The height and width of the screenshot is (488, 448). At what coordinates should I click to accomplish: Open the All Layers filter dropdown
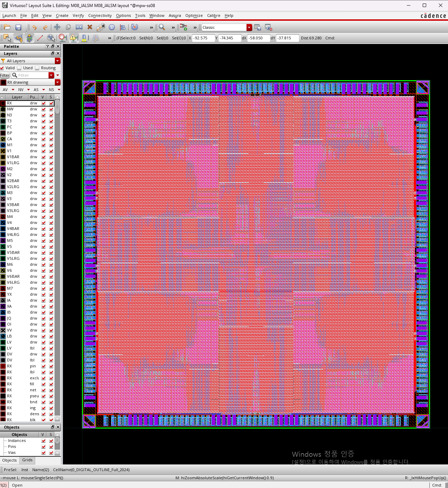[x=58, y=61]
